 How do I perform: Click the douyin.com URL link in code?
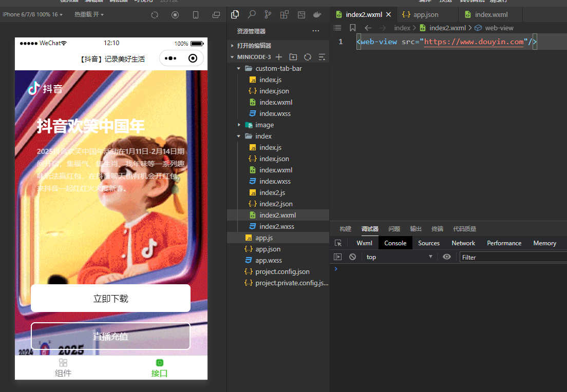point(474,42)
